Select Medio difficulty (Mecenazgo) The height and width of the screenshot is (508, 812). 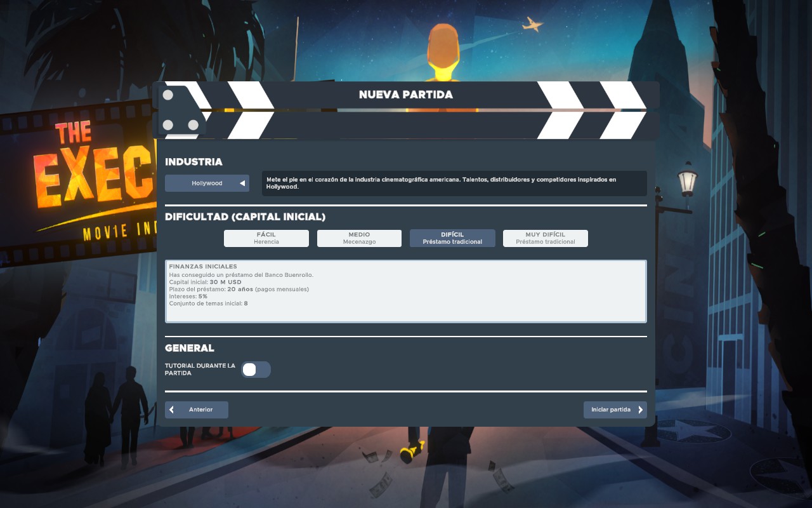pos(359,238)
